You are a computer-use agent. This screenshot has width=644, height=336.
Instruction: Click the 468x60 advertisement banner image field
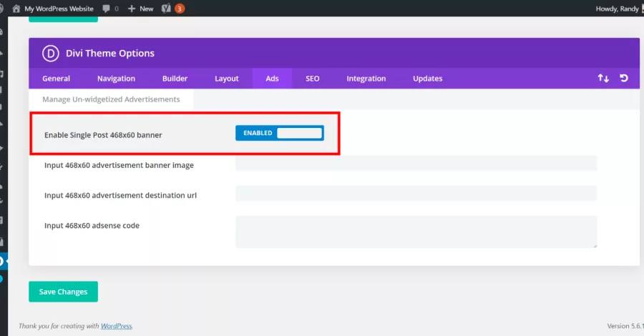(416, 164)
